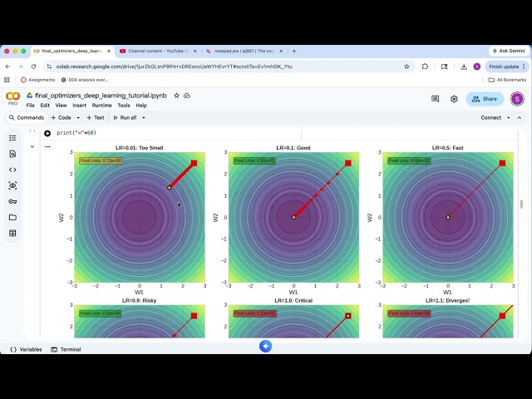Run the cell with the play button
Viewport: 532px width, 399px height.
(x=47, y=133)
